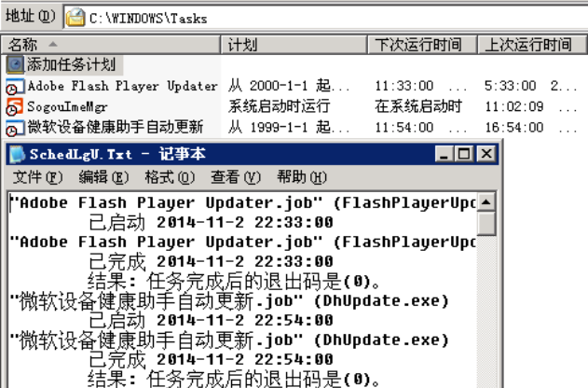The height and width of the screenshot is (388, 588).
Task: Click the 在系统启动时 next run cell
Action: pyautogui.click(x=418, y=106)
